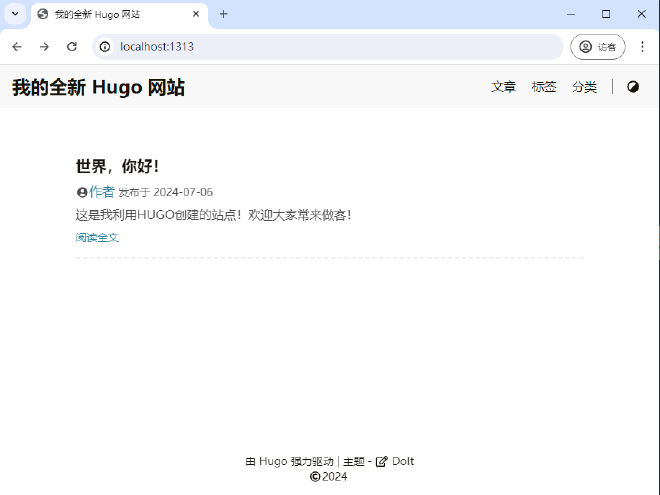This screenshot has width=660, height=495.
Task: Select the 我的全新 Hugo 网站 browser tab
Action: (x=119, y=15)
